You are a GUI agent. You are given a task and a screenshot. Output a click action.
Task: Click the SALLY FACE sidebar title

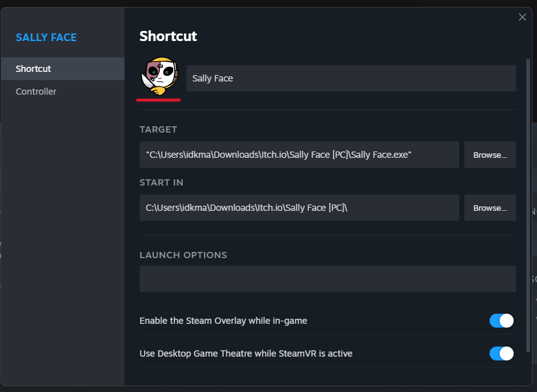[46, 37]
